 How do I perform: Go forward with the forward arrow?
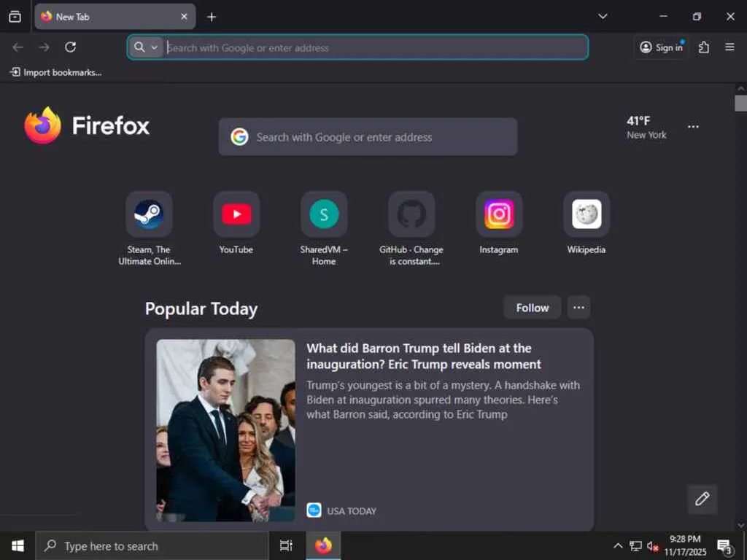[44, 47]
